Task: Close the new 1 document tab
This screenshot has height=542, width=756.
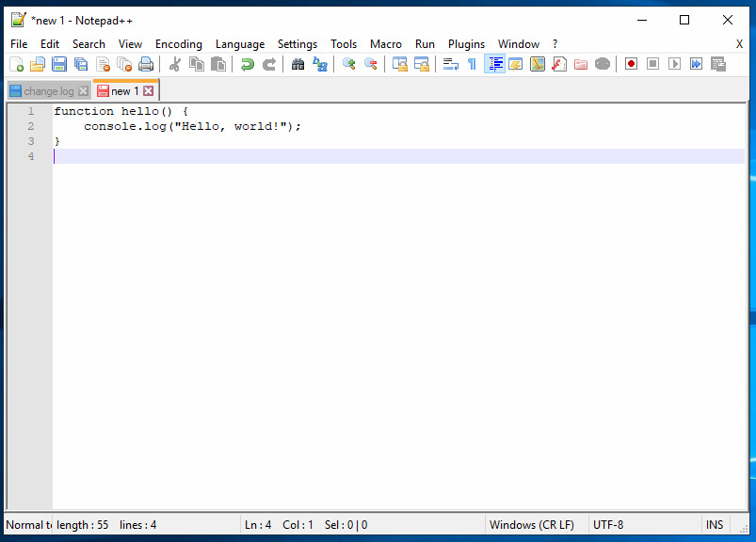Action: pos(147,90)
